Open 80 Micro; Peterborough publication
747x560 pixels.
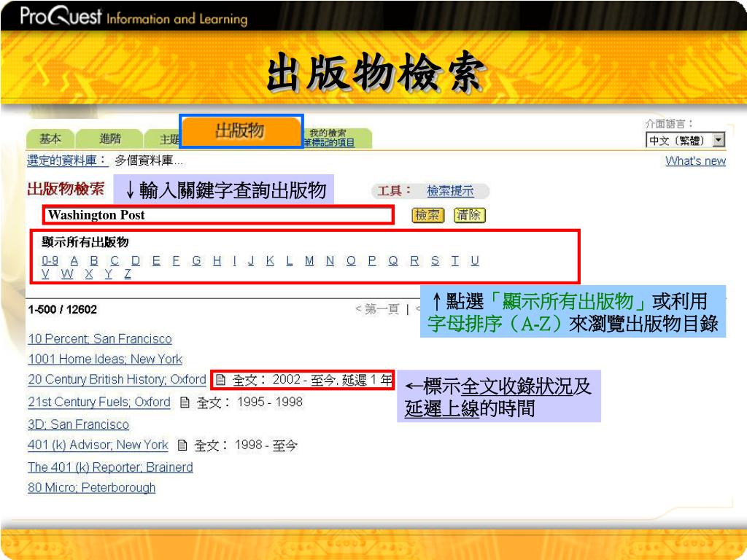[x=91, y=488]
